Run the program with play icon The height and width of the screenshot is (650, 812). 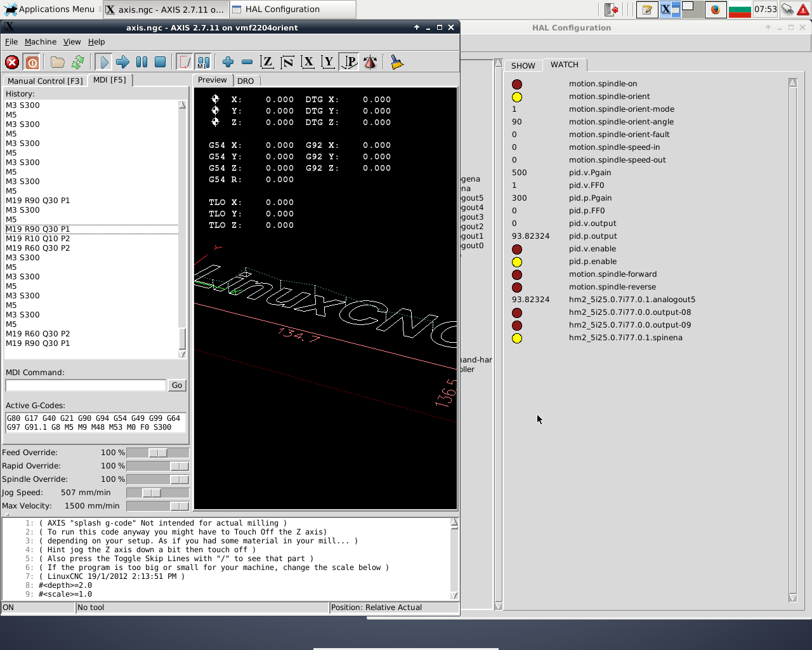[103, 62]
